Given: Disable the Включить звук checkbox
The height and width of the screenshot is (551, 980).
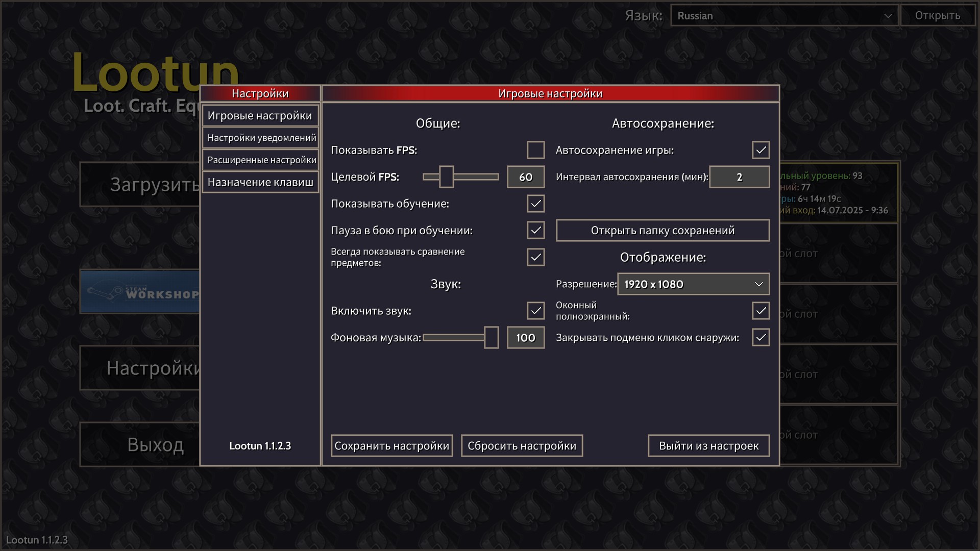Looking at the screenshot, I should (x=535, y=311).
